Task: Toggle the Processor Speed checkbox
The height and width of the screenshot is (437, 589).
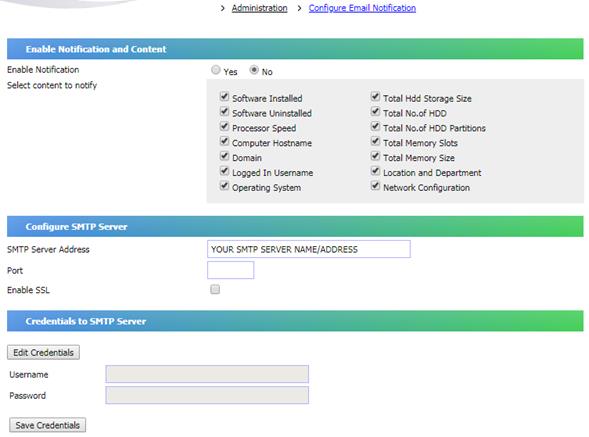Action: point(224,126)
